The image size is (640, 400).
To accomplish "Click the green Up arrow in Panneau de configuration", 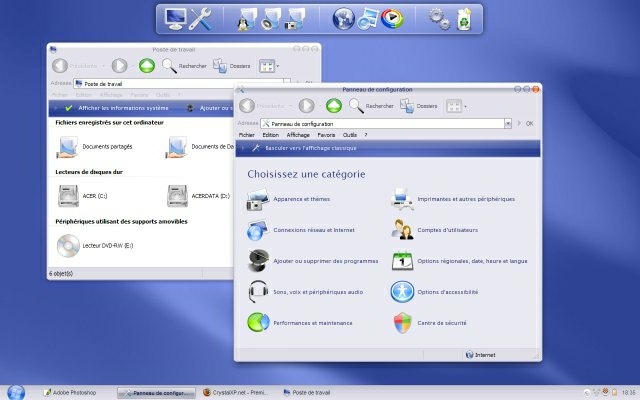I will (333, 105).
